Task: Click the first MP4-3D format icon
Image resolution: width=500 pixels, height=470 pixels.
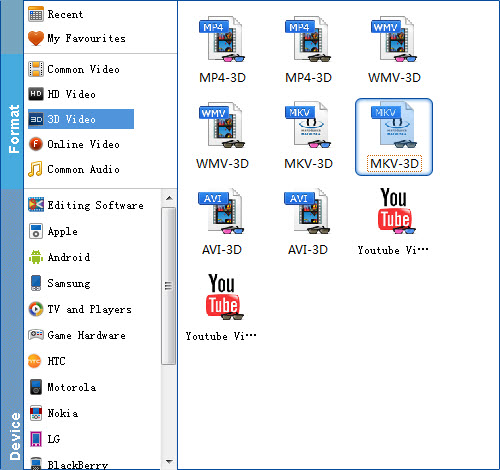Action: click(222, 50)
